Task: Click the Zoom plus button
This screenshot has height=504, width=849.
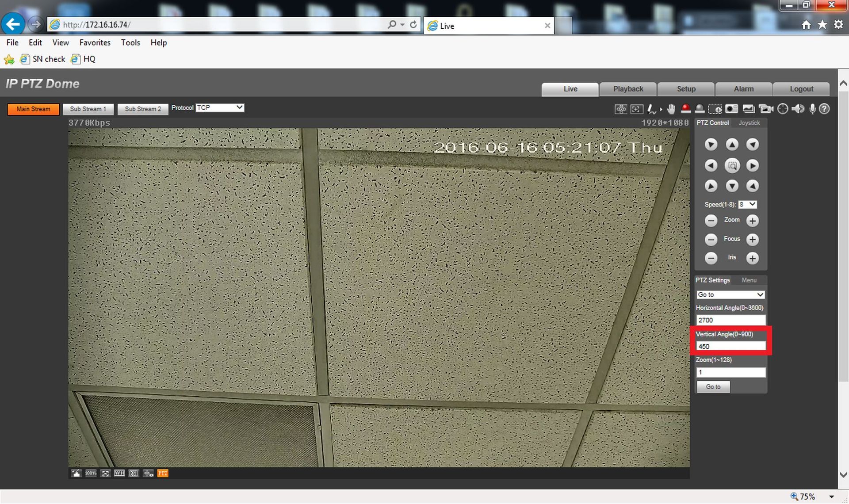Action: point(752,220)
